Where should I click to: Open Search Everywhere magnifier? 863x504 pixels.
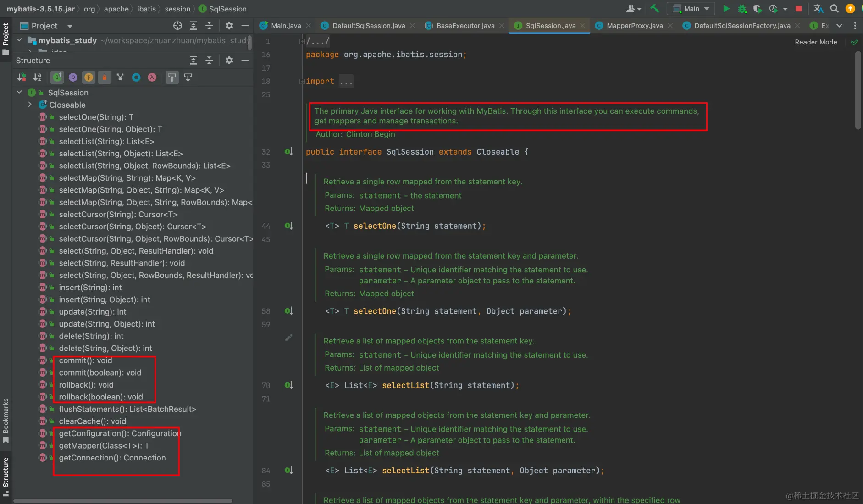coord(834,9)
